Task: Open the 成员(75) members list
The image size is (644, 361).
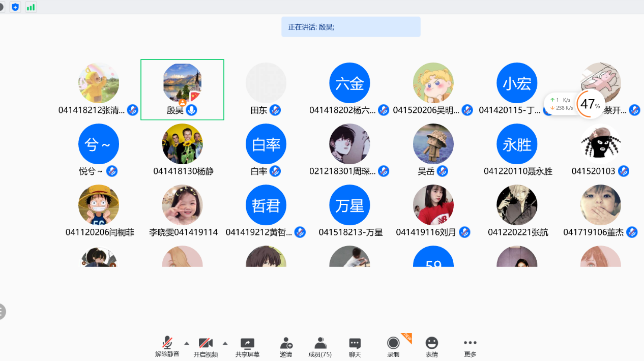Action: pyautogui.click(x=320, y=343)
